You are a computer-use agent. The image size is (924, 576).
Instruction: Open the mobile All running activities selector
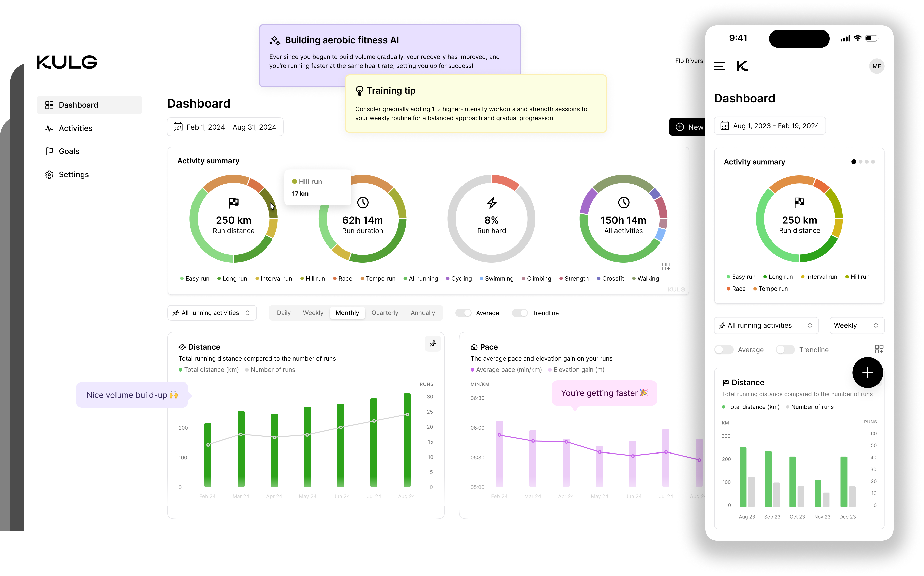(766, 325)
